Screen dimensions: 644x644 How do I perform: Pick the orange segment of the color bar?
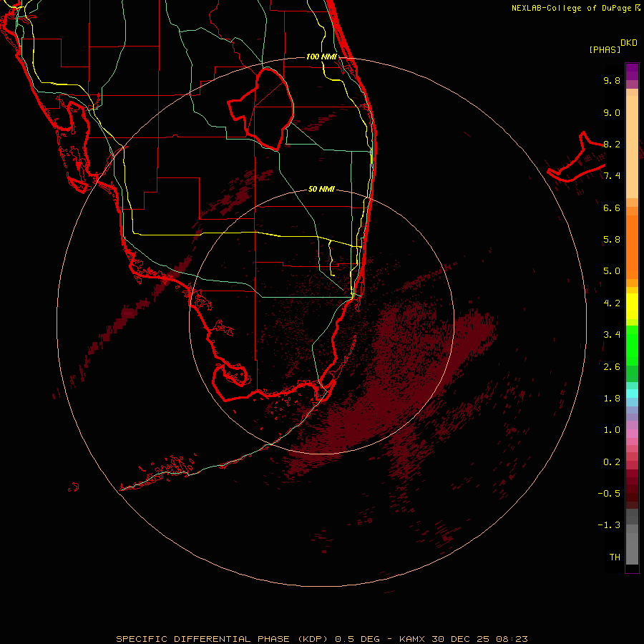632,247
